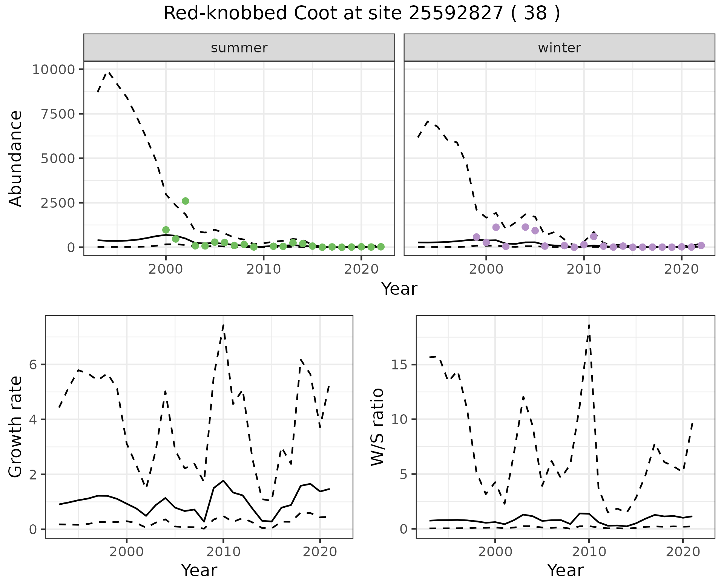Click the winter facet header strip
The width and height of the screenshot is (724, 588).
[559, 48]
